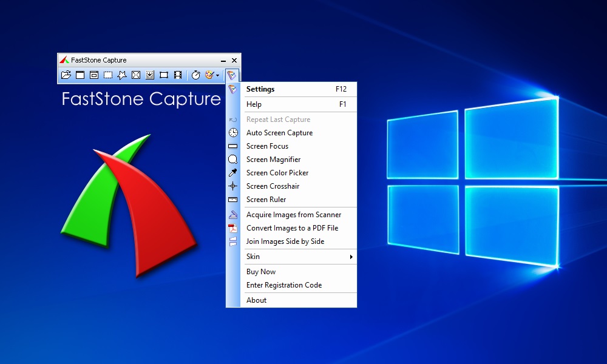607x364 pixels.
Task: Minimize the FastStone Capture panel
Action: [223, 60]
